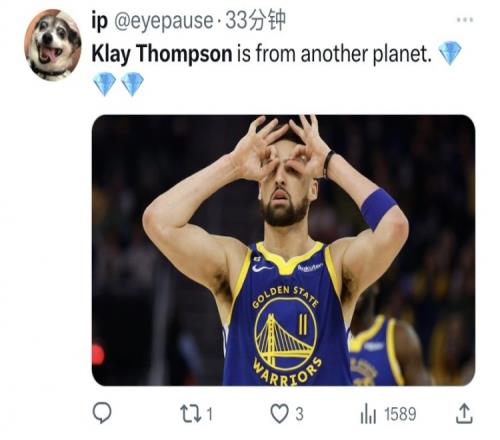Click the retweet count "1"
Image resolution: width=500 pixels, height=440 pixels.
[209, 414]
